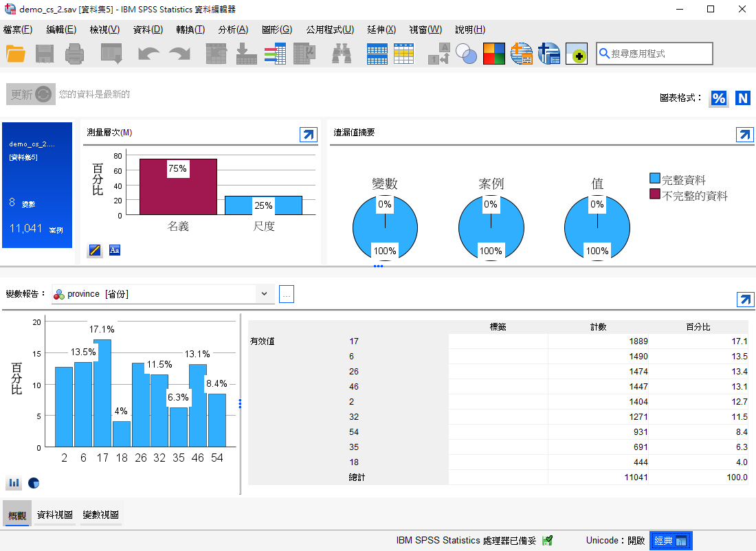Switch to the 資料視圖 tab
The width and height of the screenshot is (756, 551).
[x=55, y=515]
